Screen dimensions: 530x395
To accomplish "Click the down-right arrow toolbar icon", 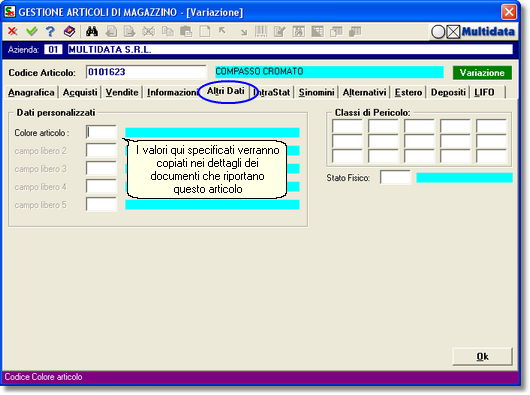I will coord(244,32).
